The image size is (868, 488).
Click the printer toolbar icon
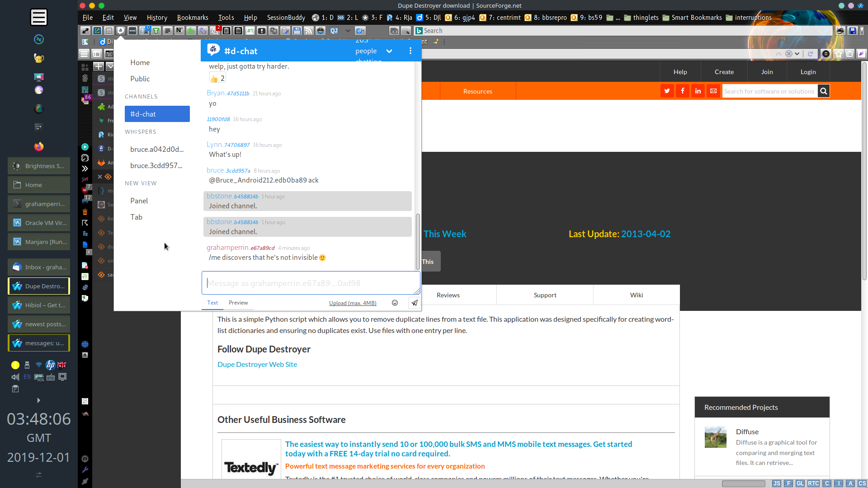pyautogui.click(x=285, y=31)
